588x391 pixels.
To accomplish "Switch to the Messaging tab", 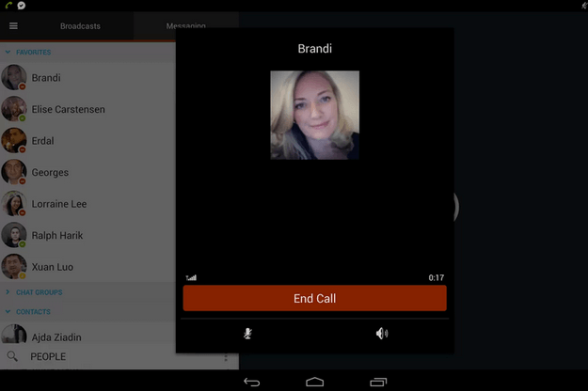I will coord(186,25).
